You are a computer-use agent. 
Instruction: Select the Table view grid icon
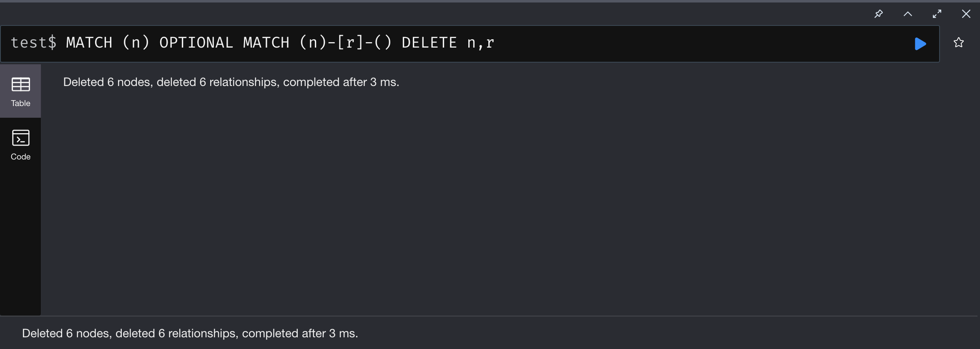click(20, 84)
